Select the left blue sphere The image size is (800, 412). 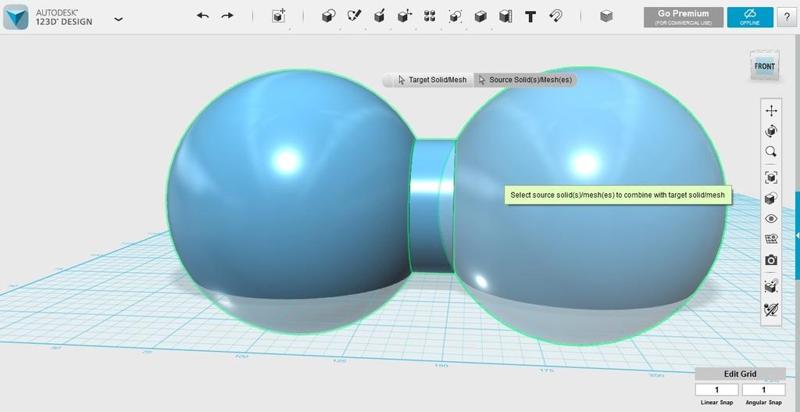tap(290, 201)
